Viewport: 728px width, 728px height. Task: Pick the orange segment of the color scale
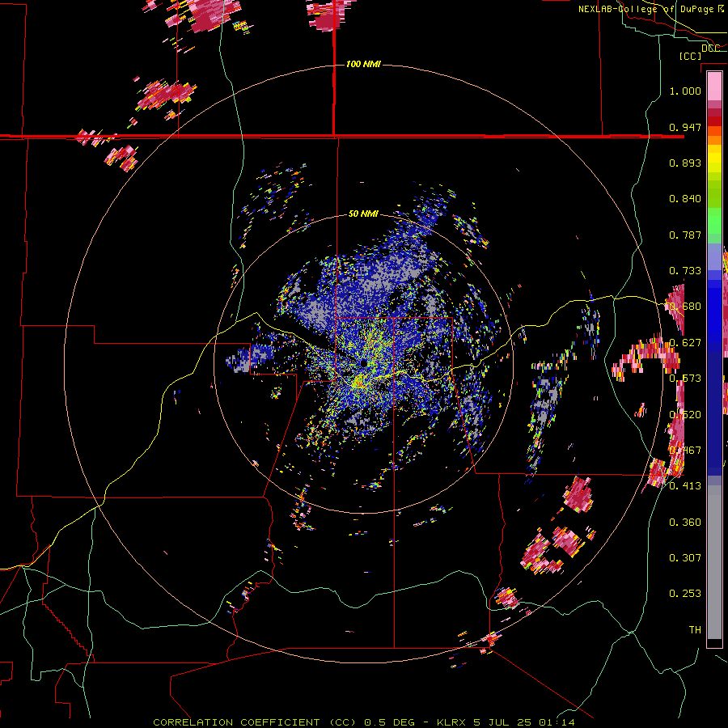[x=714, y=139]
